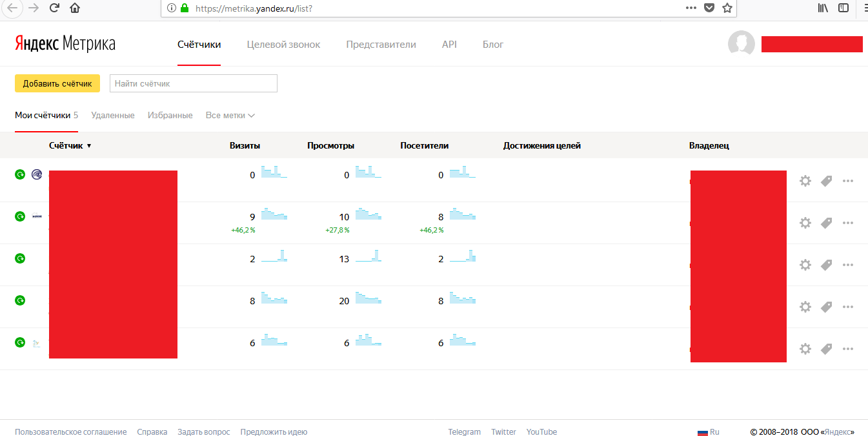This screenshot has height=436, width=868.
Task: Focus the 'Найти счётчик' search field
Action: tap(194, 83)
